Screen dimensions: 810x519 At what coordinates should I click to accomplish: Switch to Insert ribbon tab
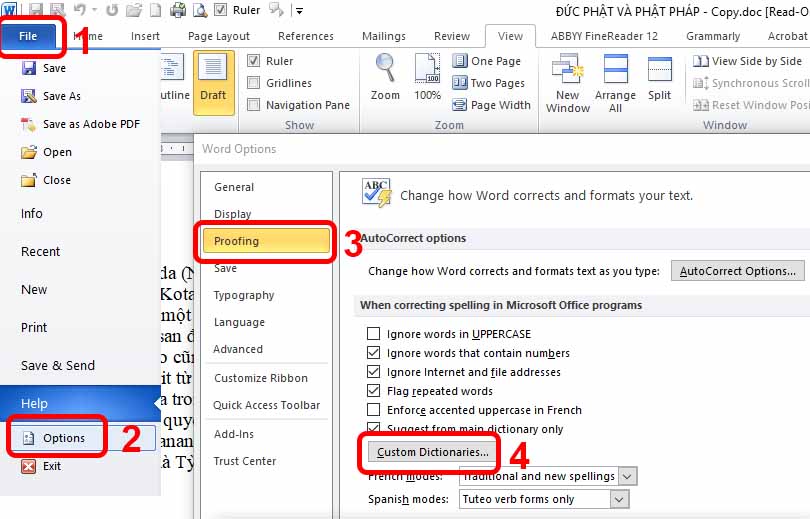pyautogui.click(x=145, y=36)
